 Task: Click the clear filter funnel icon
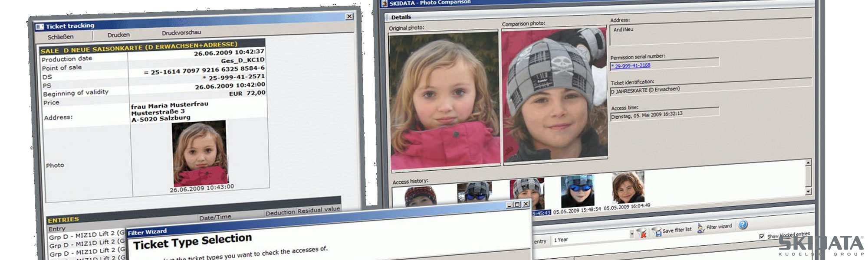coord(641,233)
